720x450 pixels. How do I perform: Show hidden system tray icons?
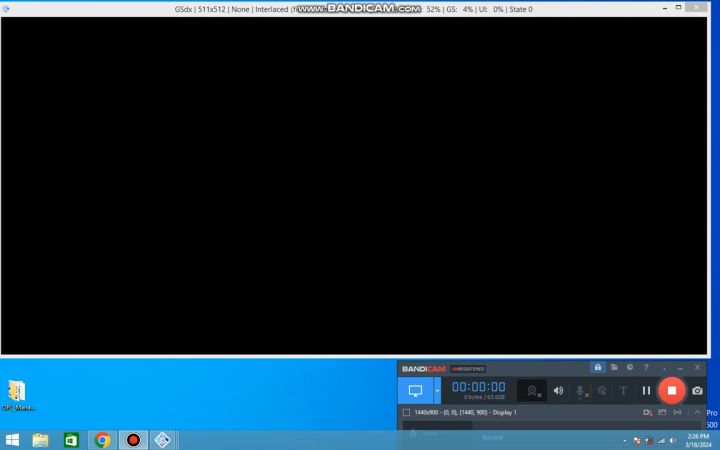point(624,440)
